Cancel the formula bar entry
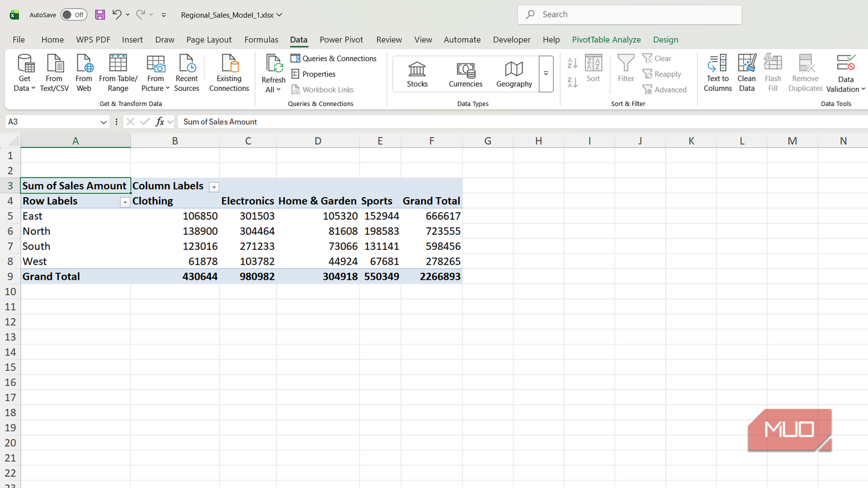 point(130,122)
